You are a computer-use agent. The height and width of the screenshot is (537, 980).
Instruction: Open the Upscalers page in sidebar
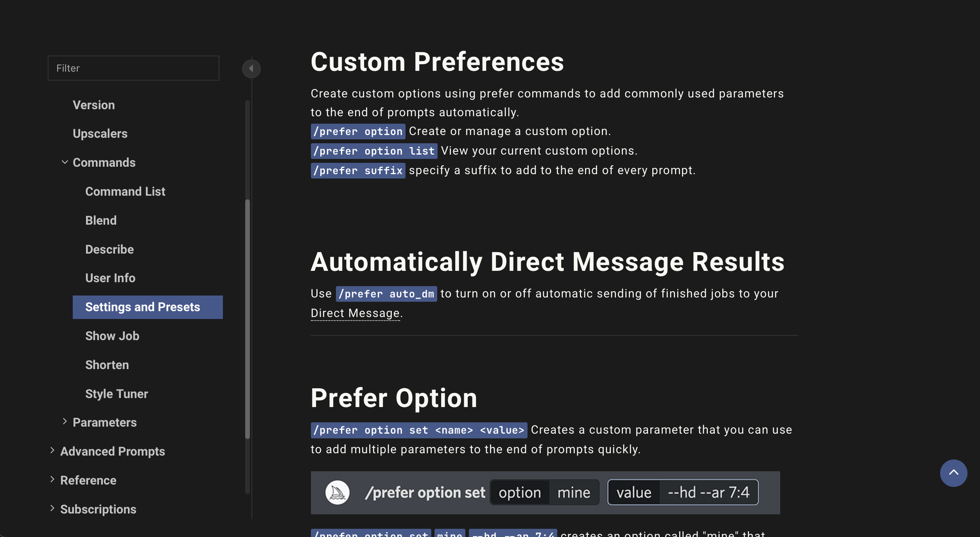tap(100, 134)
